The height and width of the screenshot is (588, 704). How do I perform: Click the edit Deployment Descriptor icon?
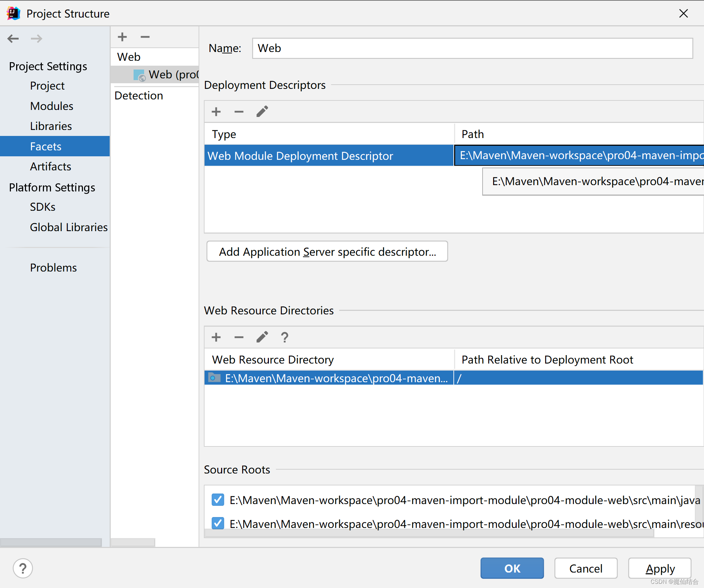click(262, 111)
